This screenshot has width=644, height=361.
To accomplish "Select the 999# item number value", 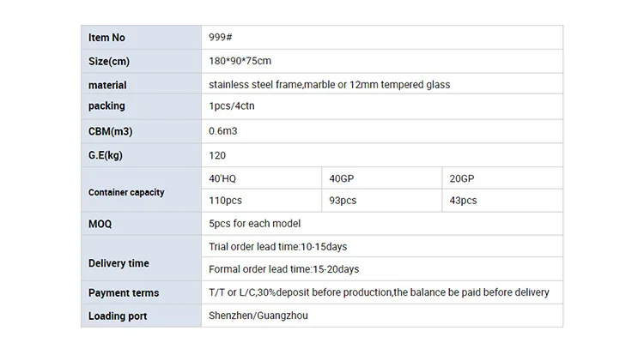I will [222, 38].
